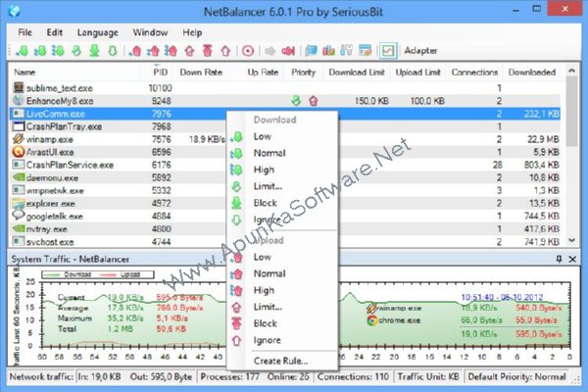Toggle the traffic chart toolbar button
Screen dimensions: 588x392
388,51
